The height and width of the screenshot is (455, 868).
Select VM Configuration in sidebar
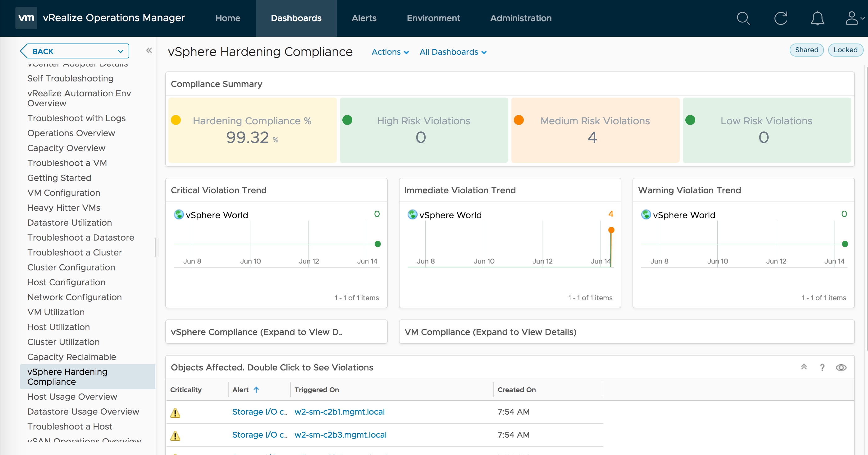pyautogui.click(x=64, y=192)
